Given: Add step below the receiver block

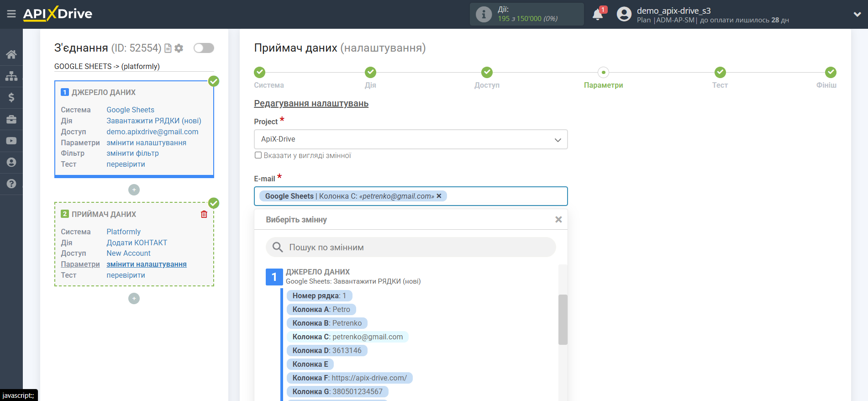Looking at the screenshot, I should (x=134, y=298).
